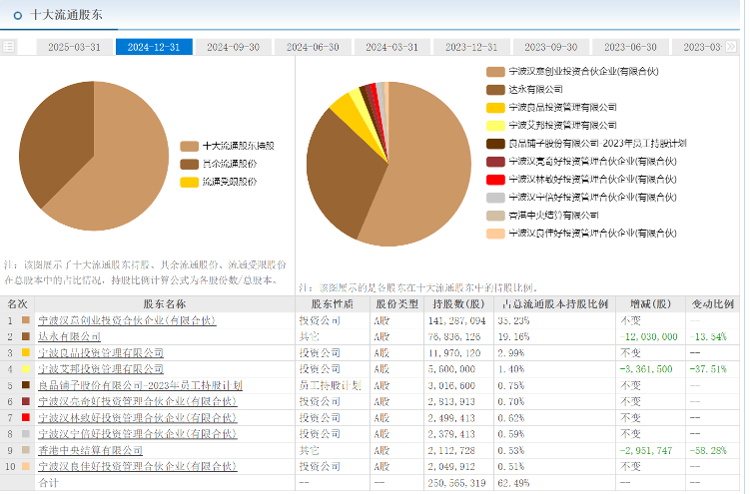Click color swatch in table row 3
The image size is (750, 494).
click(x=24, y=353)
